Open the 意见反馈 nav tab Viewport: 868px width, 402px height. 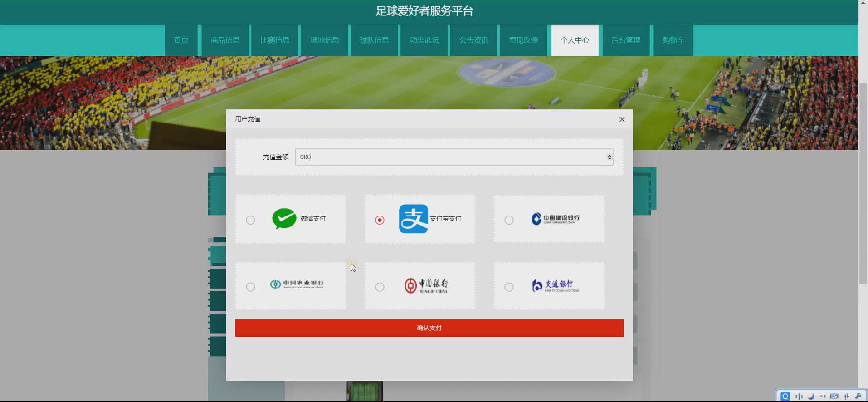523,40
